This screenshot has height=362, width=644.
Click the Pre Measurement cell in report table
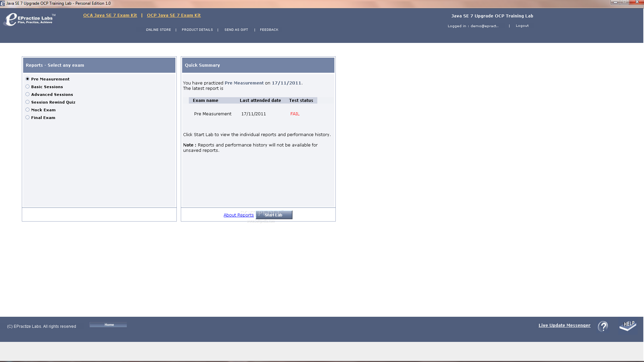coord(213,114)
